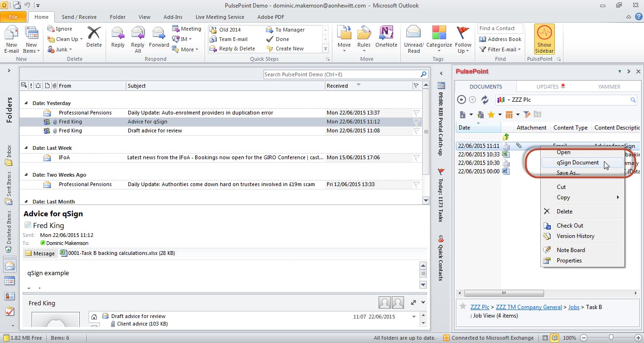Toggle the Show Sidebar PulsePoint button

coord(544,39)
